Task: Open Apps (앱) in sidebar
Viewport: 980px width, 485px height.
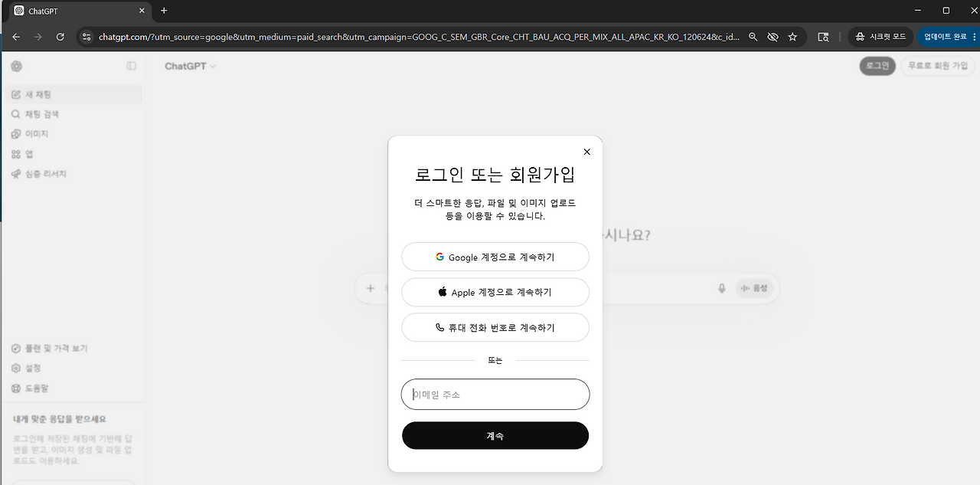Action: pyautogui.click(x=73, y=154)
